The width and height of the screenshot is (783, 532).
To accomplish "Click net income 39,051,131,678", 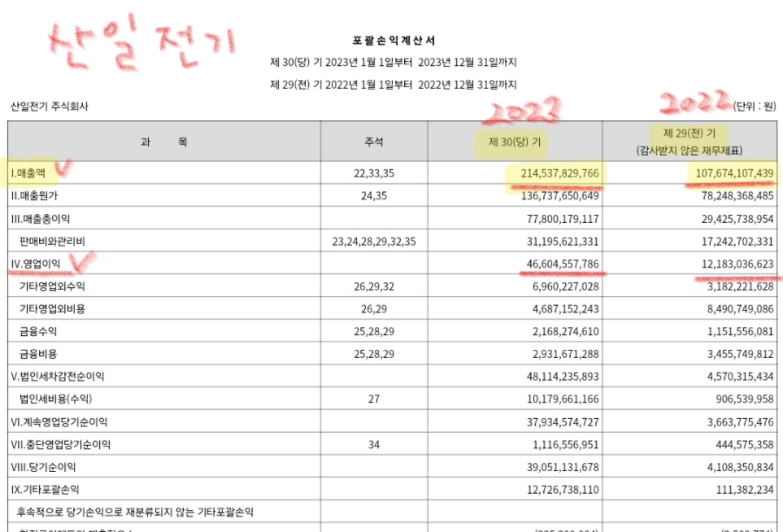I will point(563,467).
